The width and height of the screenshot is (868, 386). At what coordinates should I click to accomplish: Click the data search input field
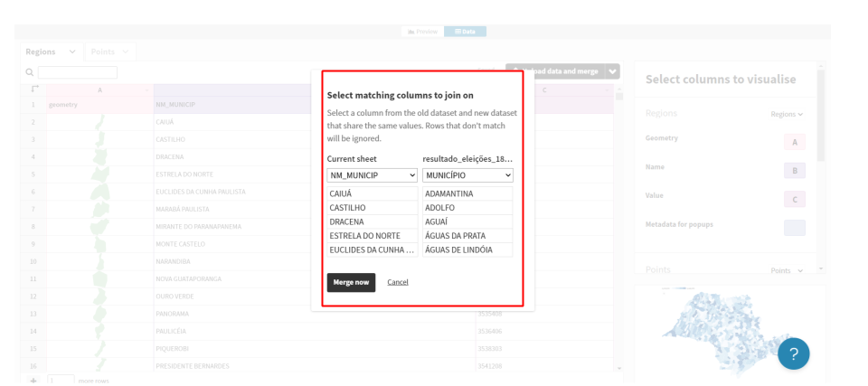tap(78, 72)
